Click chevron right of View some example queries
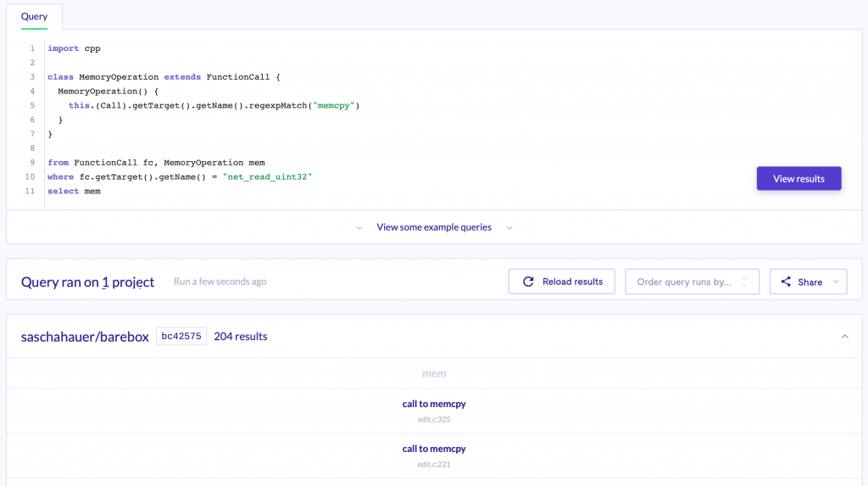Screen dimensions: 868x486 (509, 227)
